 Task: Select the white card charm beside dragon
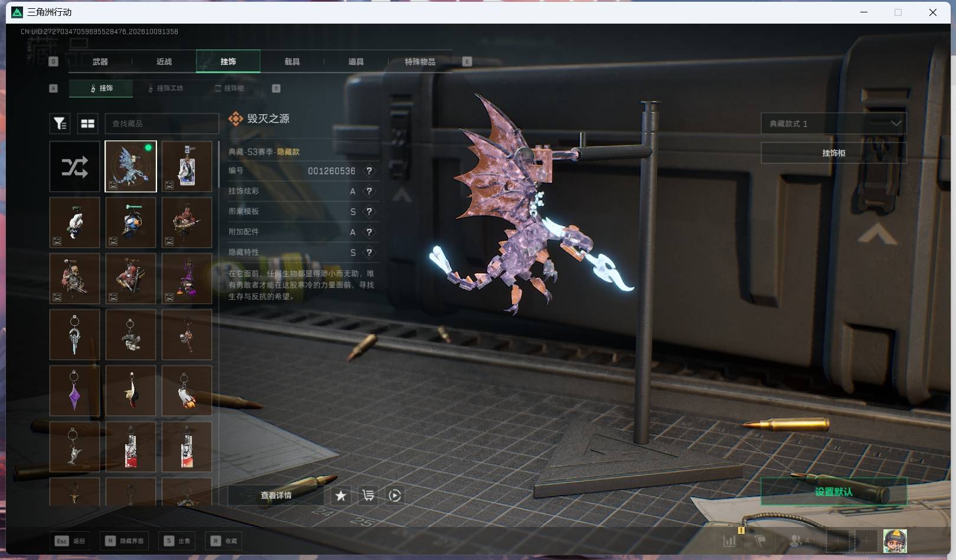pyautogui.click(x=187, y=166)
